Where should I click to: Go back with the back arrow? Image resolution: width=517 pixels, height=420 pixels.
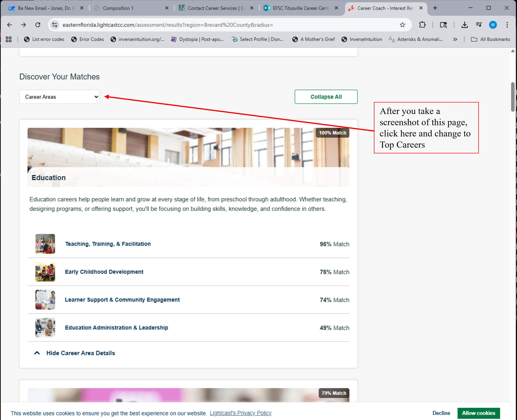point(10,25)
